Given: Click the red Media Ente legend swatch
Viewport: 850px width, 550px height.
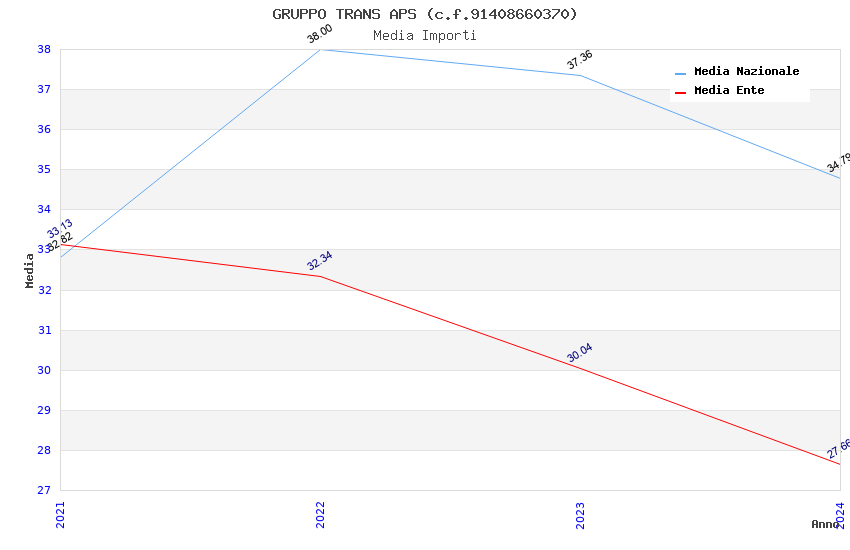Looking at the screenshot, I should coord(681,92).
